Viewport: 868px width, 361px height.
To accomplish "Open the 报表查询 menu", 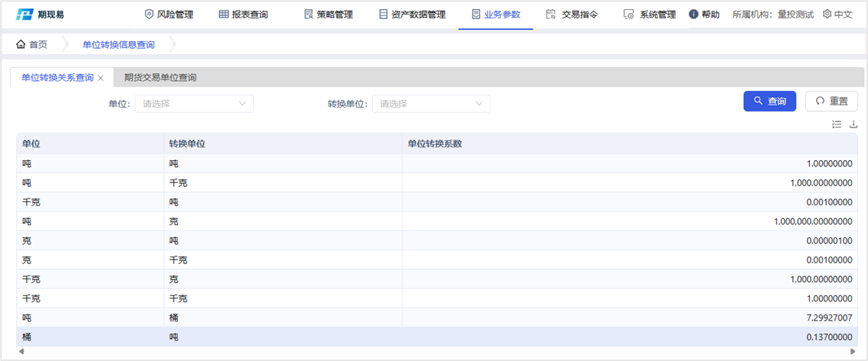I will 243,15.
